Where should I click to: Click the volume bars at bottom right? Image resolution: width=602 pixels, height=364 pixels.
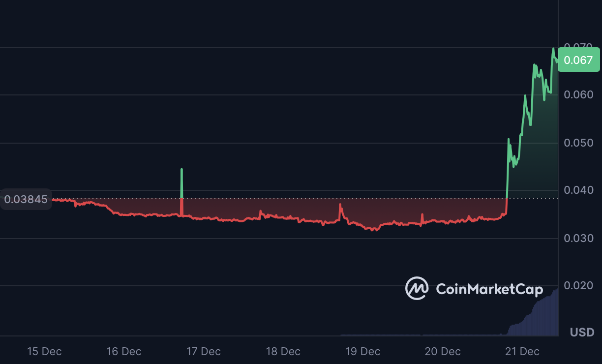(x=541, y=320)
